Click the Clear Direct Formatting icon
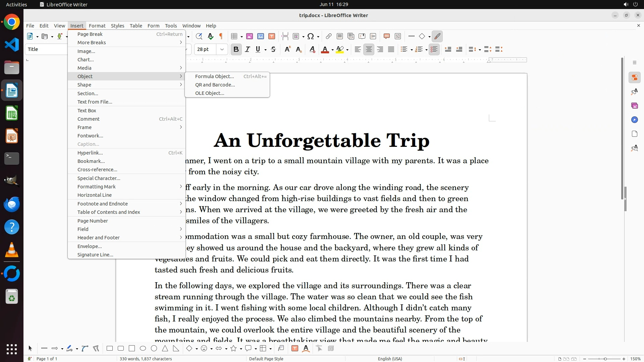Screen dimensions: 644x362 click(312, 50)
